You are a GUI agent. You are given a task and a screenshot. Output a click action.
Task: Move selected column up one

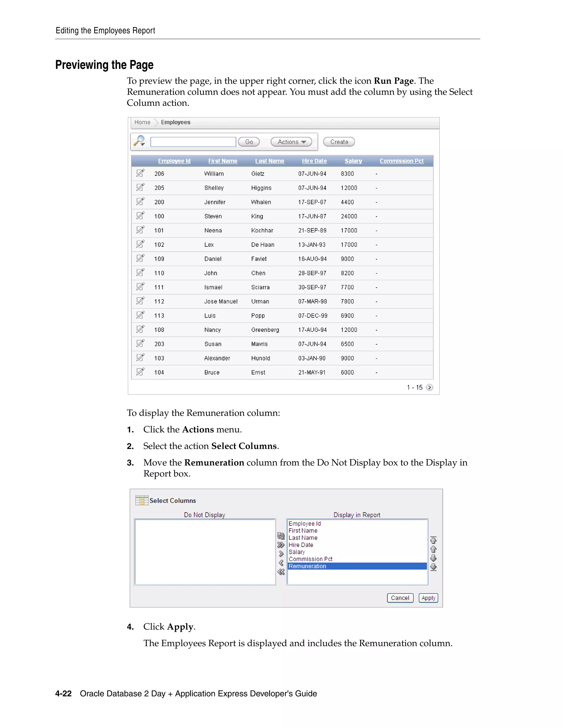433,549
